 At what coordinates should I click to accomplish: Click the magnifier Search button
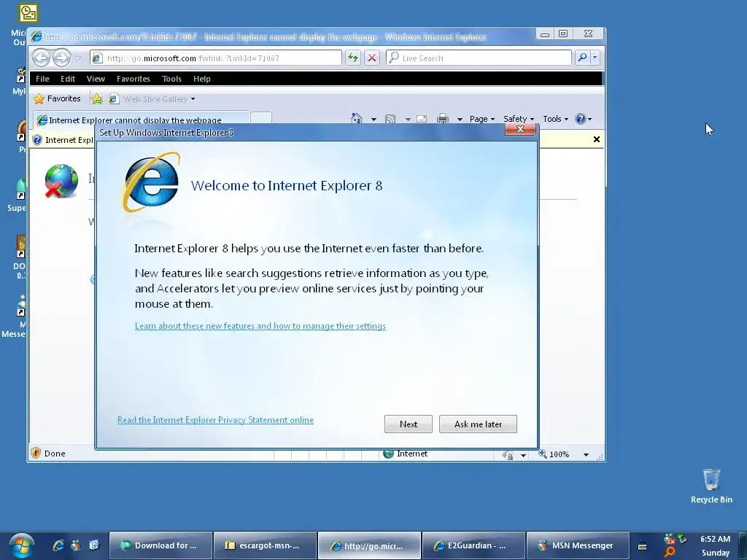pos(582,58)
